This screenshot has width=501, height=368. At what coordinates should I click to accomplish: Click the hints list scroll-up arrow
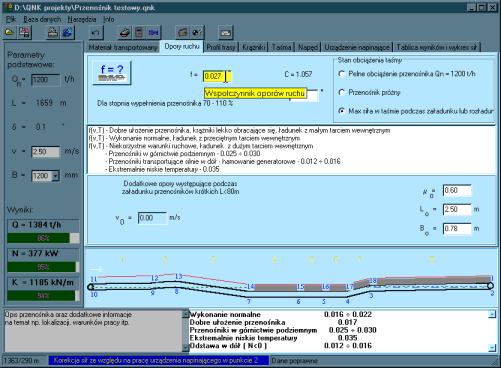click(492, 314)
